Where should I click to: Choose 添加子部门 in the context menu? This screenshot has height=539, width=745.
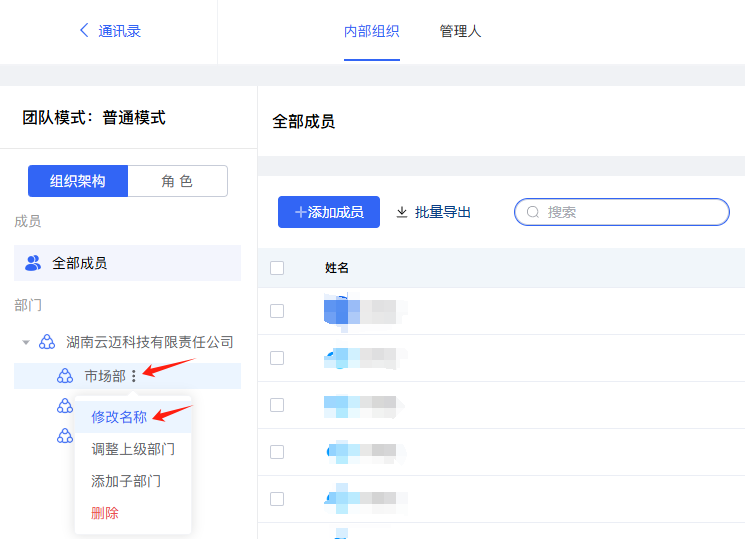[126, 481]
